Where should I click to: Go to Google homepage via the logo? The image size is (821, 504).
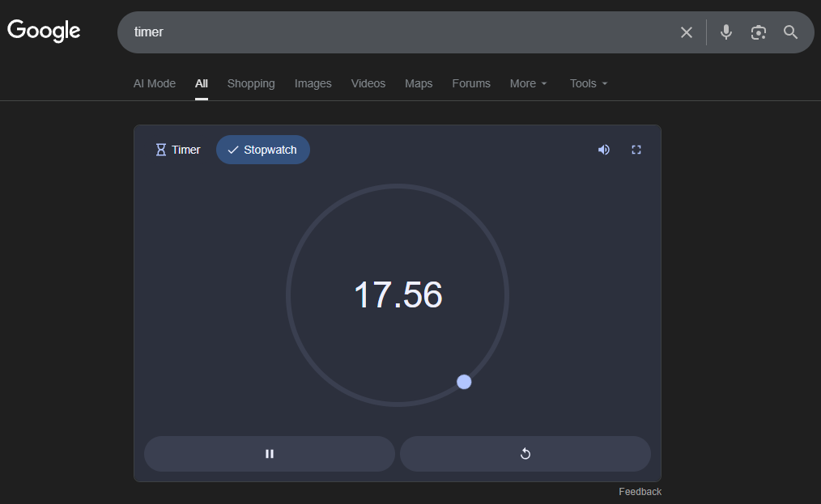(x=44, y=31)
